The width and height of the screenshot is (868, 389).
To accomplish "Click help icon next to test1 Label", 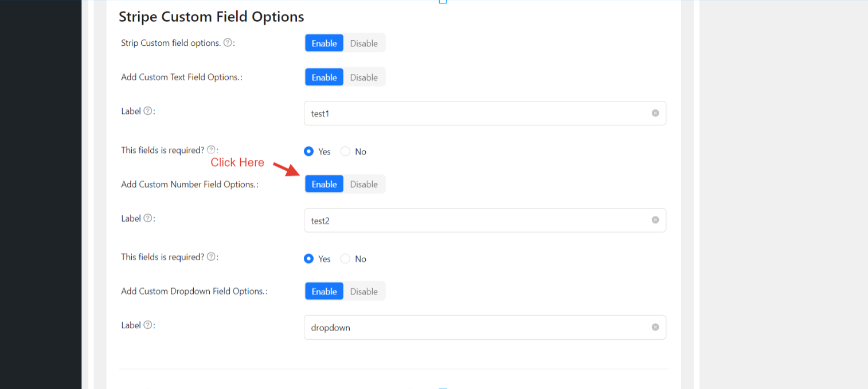I will tap(148, 111).
